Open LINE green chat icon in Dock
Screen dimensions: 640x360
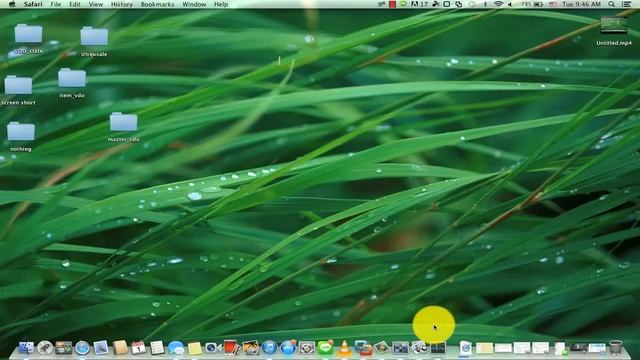coord(325,348)
